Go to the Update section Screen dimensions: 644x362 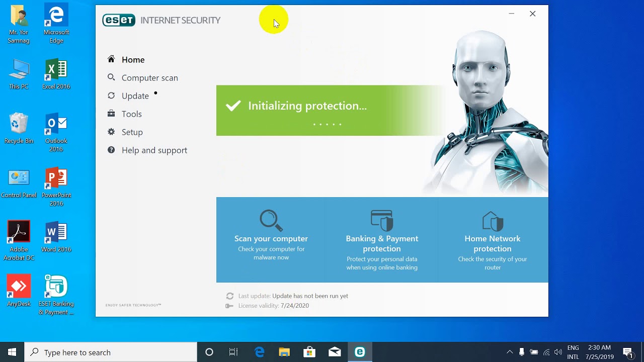pyautogui.click(x=135, y=96)
